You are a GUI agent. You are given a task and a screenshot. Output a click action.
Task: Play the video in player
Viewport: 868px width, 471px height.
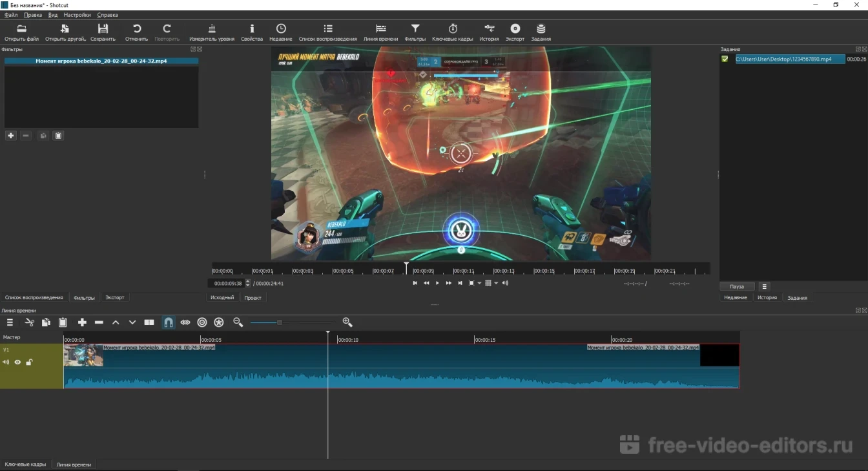[437, 283]
